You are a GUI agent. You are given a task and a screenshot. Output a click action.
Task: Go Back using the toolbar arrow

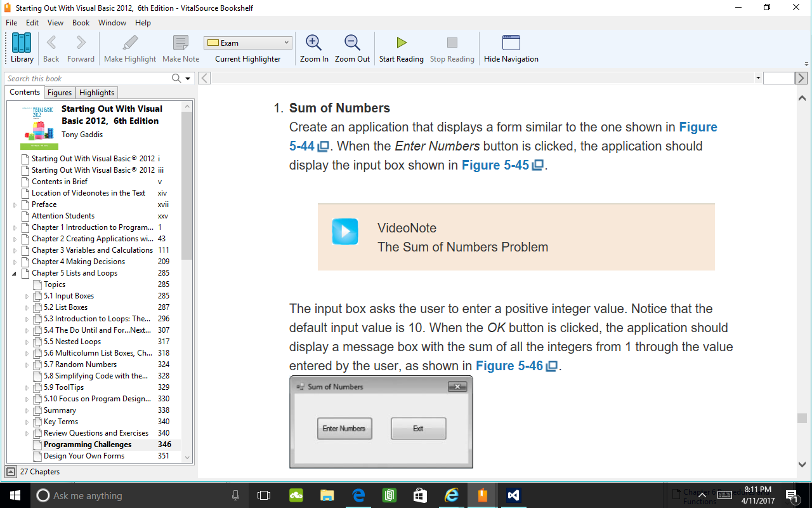[x=51, y=48]
